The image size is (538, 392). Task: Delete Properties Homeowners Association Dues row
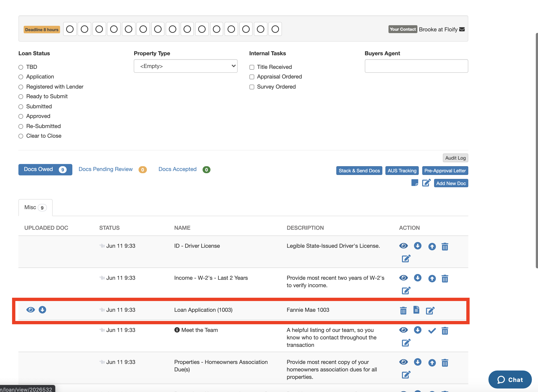(445, 363)
